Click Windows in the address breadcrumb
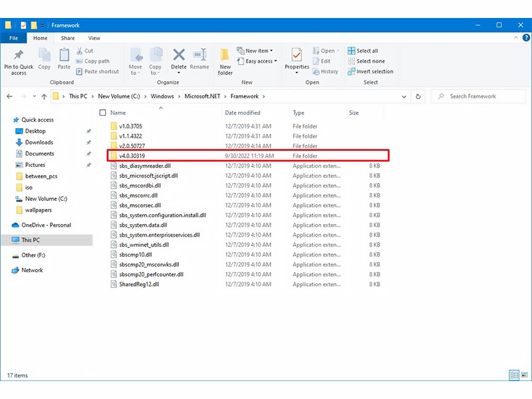Image resolution: width=532 pixels, height=399 pixels. (162, 96)
